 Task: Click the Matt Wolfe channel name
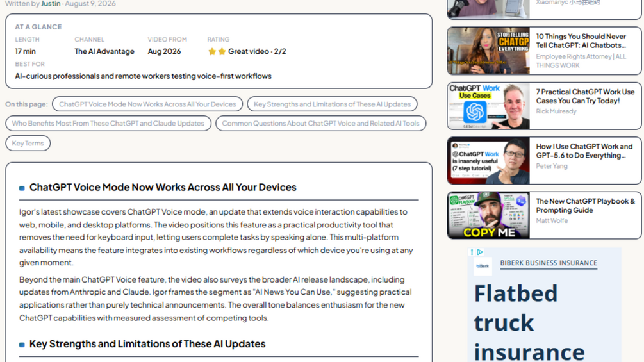tap(552, 221)
